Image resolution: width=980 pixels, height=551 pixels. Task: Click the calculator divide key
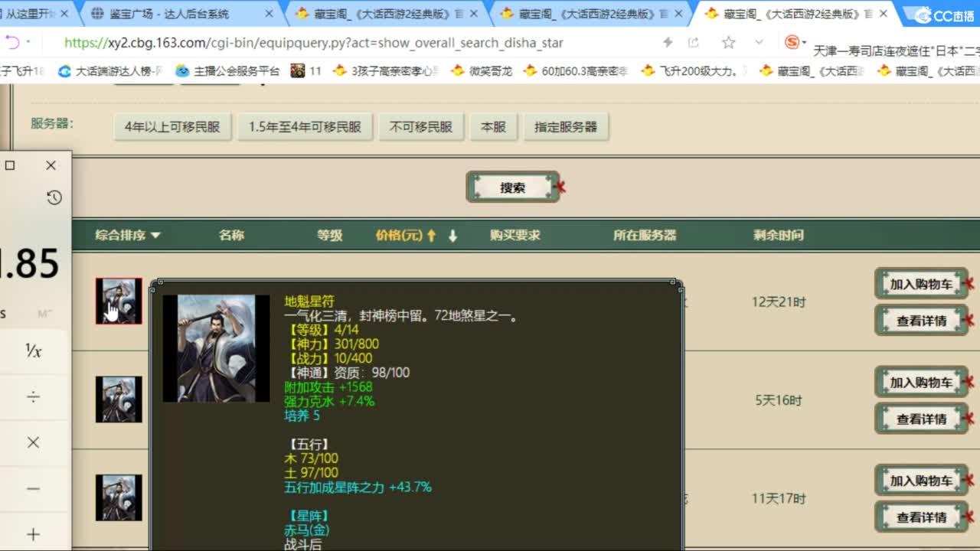34,396
